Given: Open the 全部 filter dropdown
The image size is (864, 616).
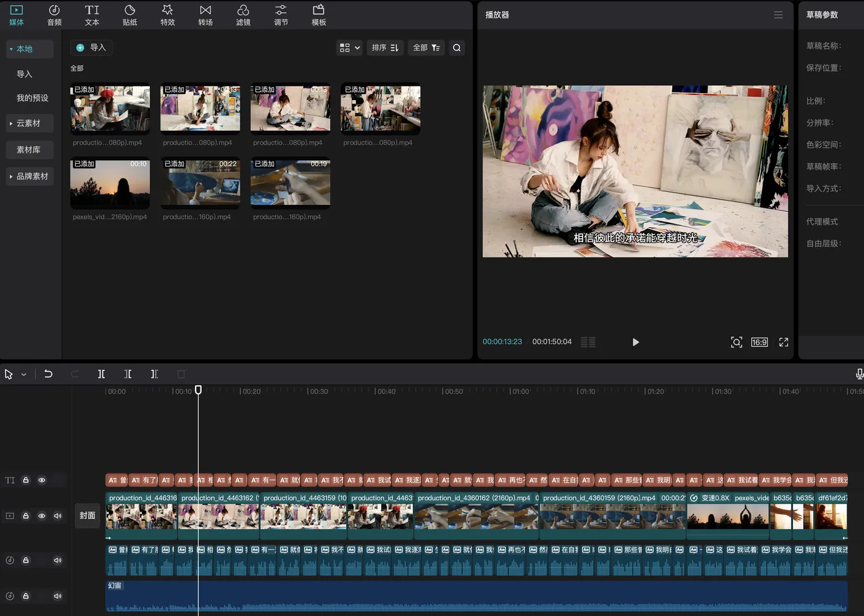Looking at the screenshot, I should (x=426, y=48).
